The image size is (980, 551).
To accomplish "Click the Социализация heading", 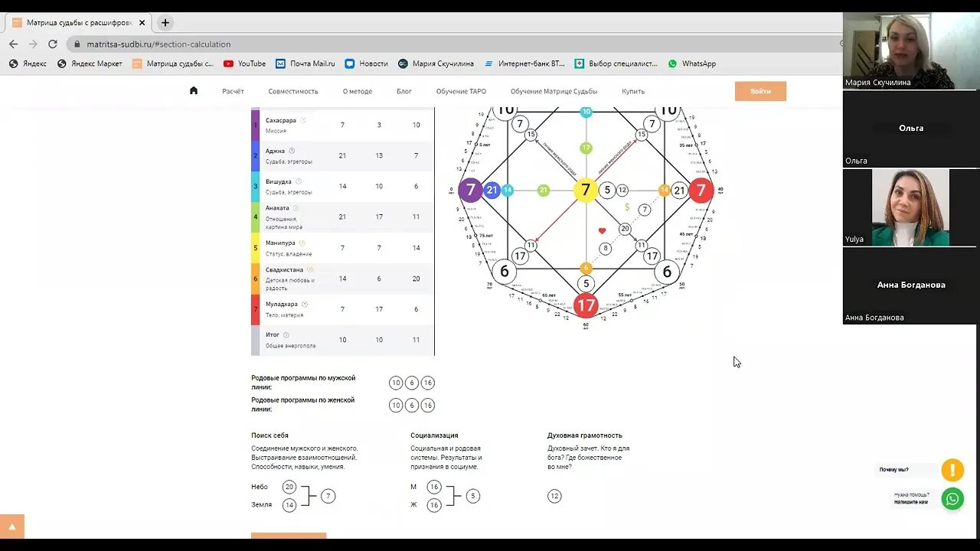I will (x=434, y=435).
